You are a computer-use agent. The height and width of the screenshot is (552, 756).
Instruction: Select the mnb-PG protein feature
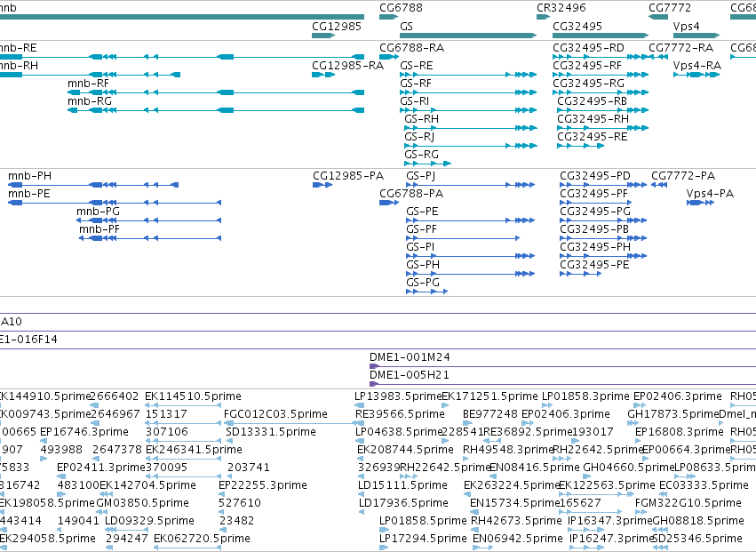tap(149, 220)
